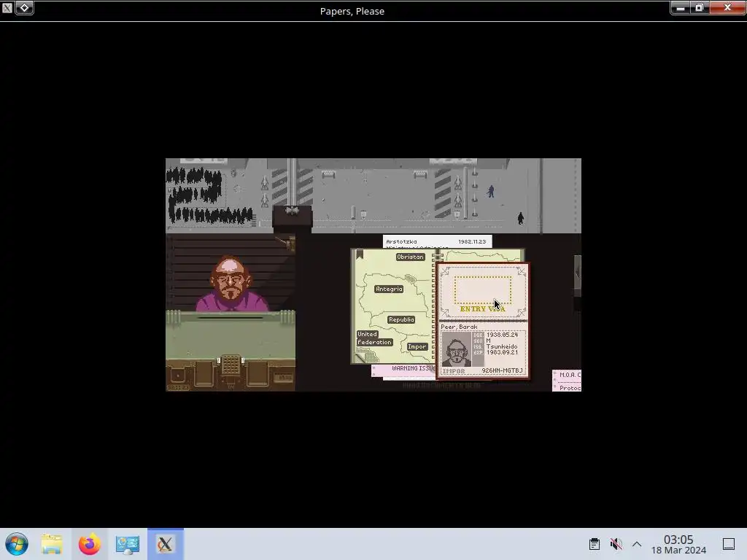Click the M.O.A. protocol citation slip
Image resolution: width=747 pixels, height=560 pixels.
pos(566,381)
